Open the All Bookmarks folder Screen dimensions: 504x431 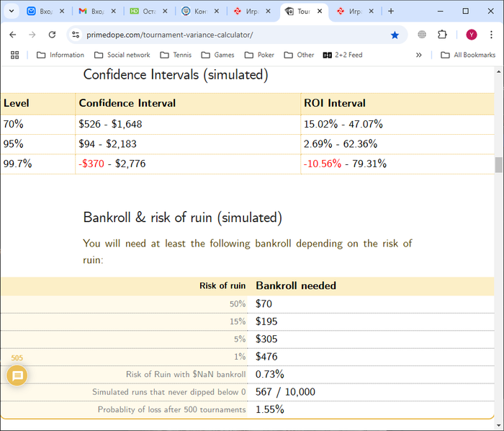tap(468, 55)
